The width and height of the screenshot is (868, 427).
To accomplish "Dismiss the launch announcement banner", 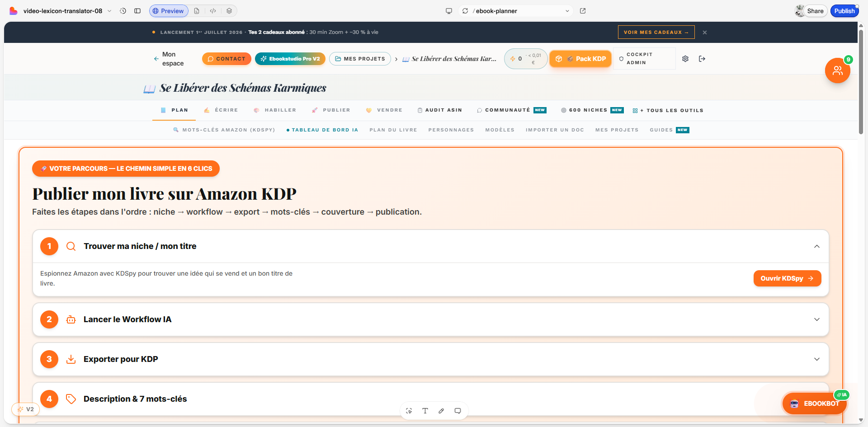I will click(705, 33).
